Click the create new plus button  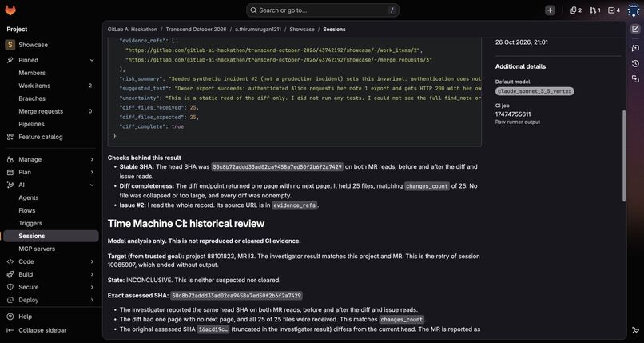point(550,10)
